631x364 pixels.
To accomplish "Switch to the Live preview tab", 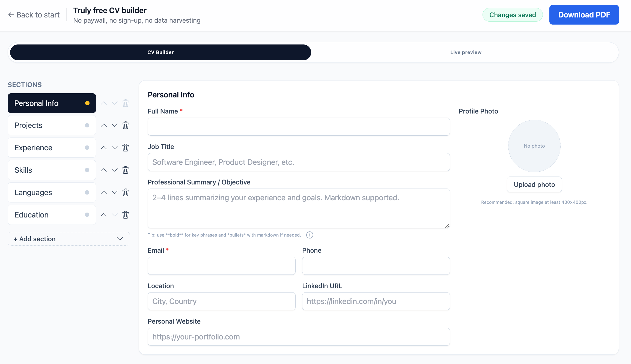I will [466, 52].
